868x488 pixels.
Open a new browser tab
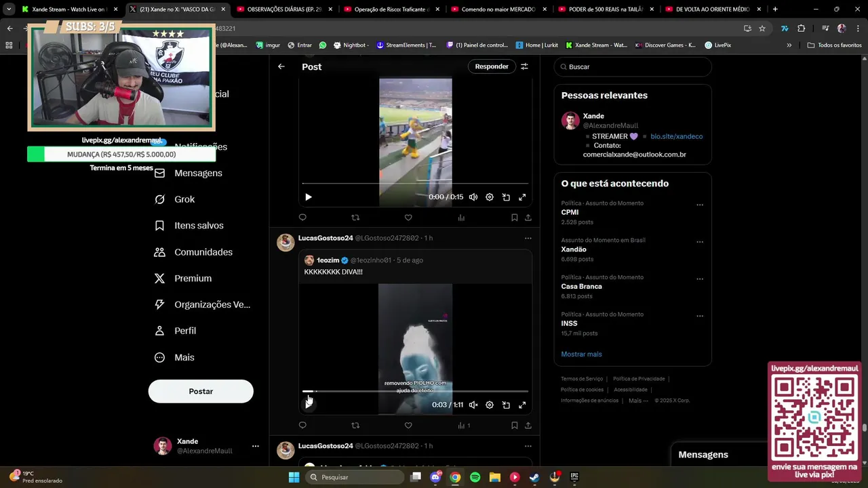pyautogui.click(x=775, y=9)
